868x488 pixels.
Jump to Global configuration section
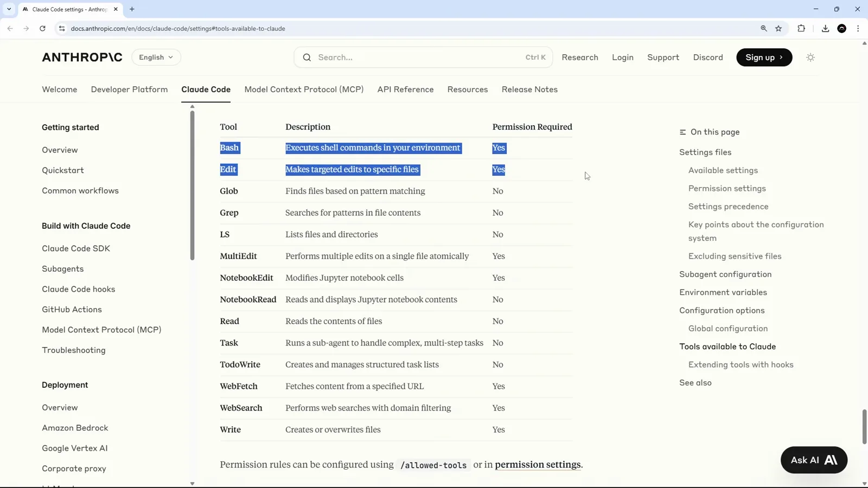(728, 329)
